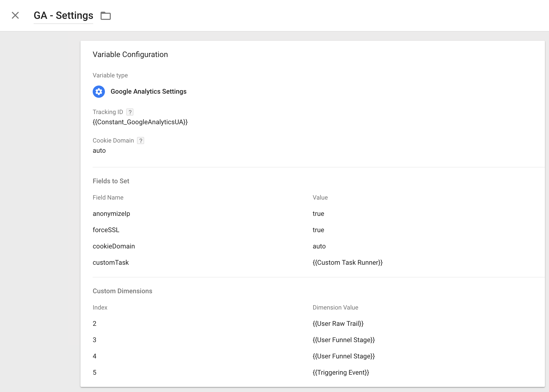
Task: Select the Google Analytics Settings variable type
Action: (x=148, y=92)
